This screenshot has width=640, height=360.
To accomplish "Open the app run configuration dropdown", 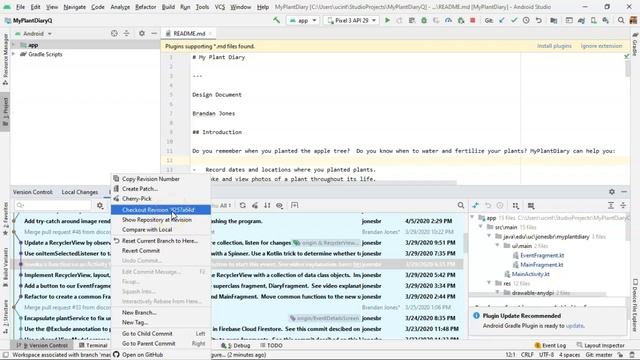I will 302,20.
